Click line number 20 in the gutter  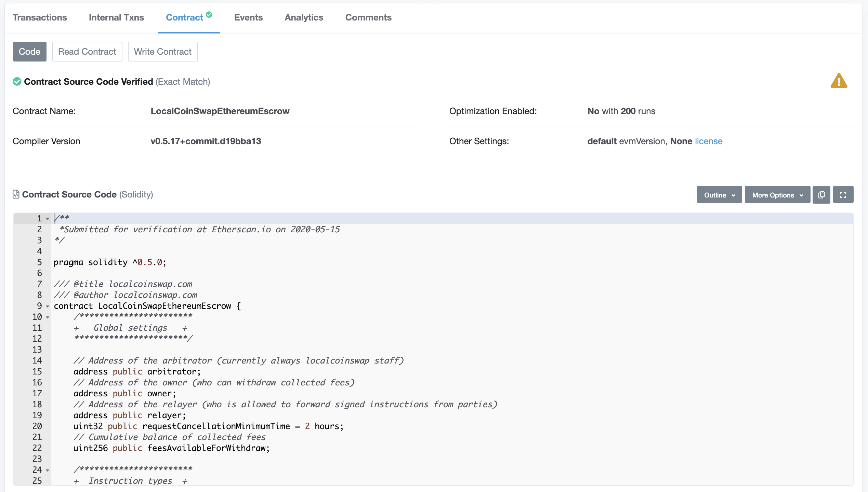37,426
